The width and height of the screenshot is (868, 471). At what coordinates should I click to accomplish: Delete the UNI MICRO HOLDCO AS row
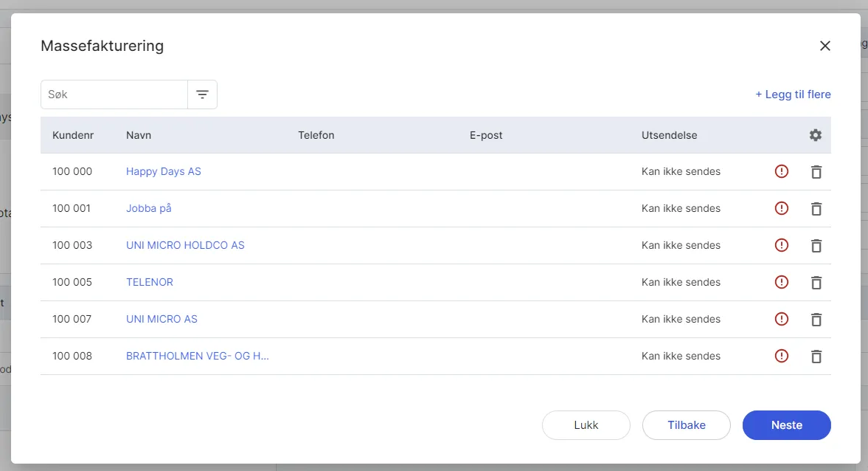pyautogui.click(x=816, y=246)
